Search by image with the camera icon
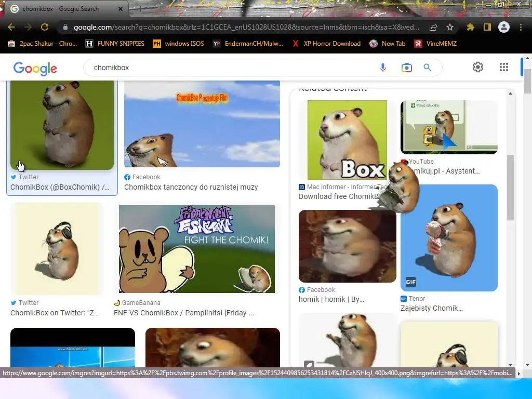532x399 pixels. [x=406, y=68]
